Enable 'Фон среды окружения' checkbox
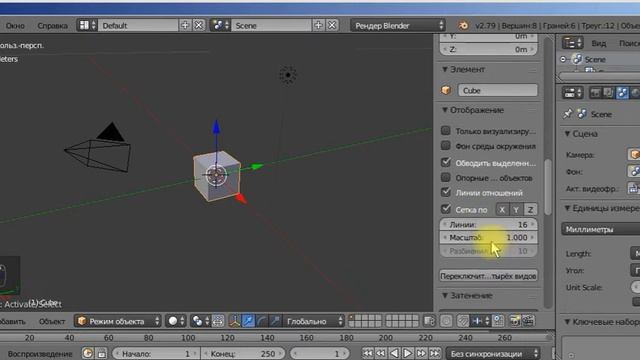Image resolution: width=640 pixels, height=360 pixels. point(446,146)
